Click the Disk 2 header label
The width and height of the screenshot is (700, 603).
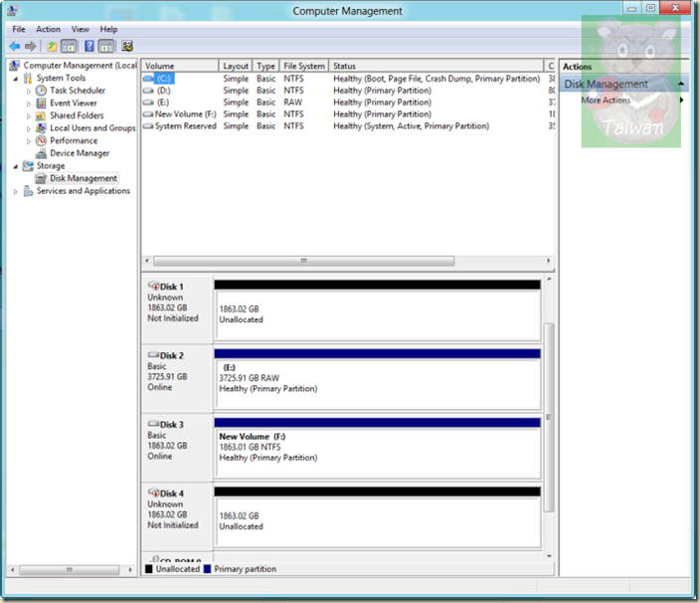[x=172, y=355]
